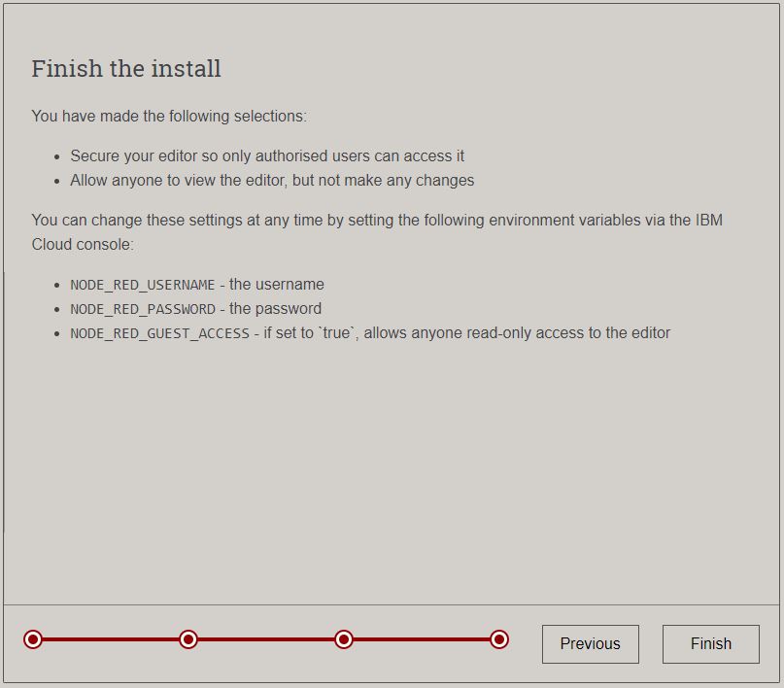Click the NODE_RED_GUEST_ACCESS variable name

(x=159, y=333)
